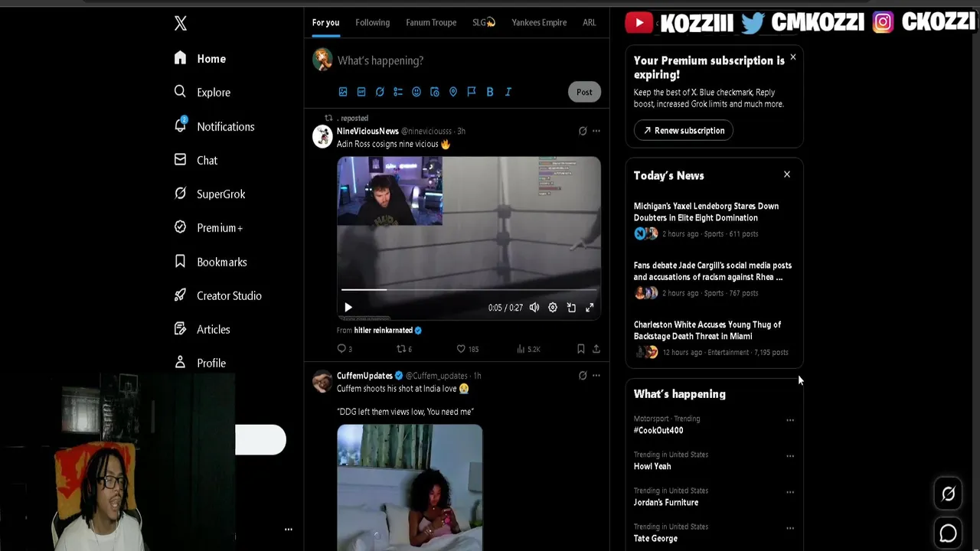Open the Yankees Empire tab
The height and width of the screenshot is (551, 980).
(539, 23)
